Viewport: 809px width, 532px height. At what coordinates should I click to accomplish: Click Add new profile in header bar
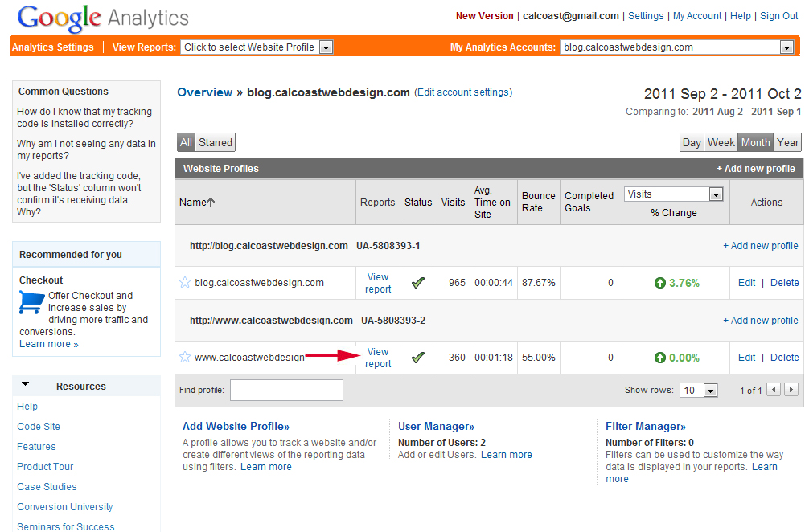[x=756, y=169]
